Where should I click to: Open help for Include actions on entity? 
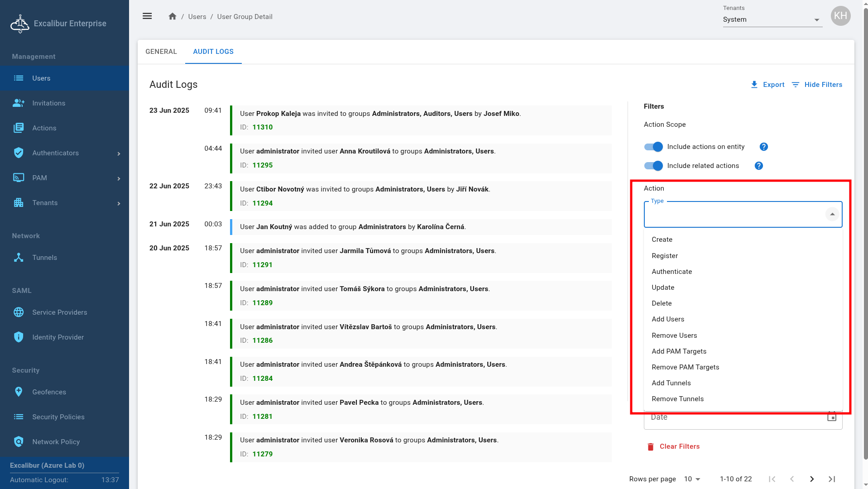coord(763,147)
